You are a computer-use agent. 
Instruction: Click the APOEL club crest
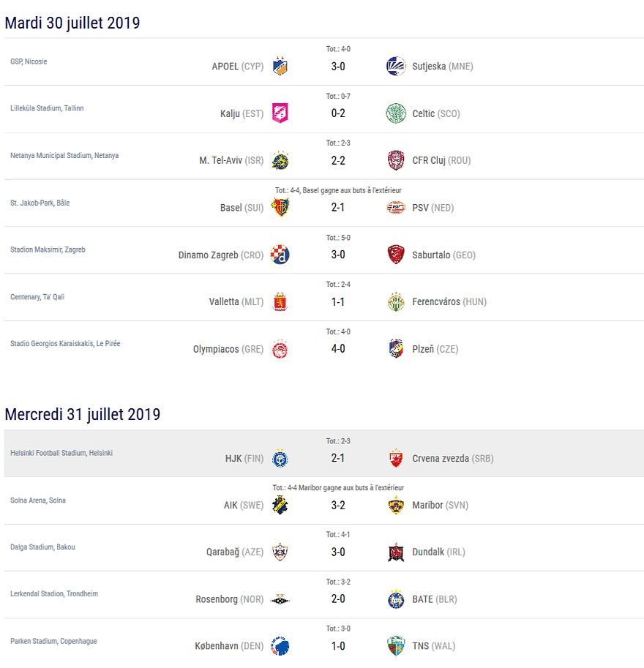(x=280, y=67)
